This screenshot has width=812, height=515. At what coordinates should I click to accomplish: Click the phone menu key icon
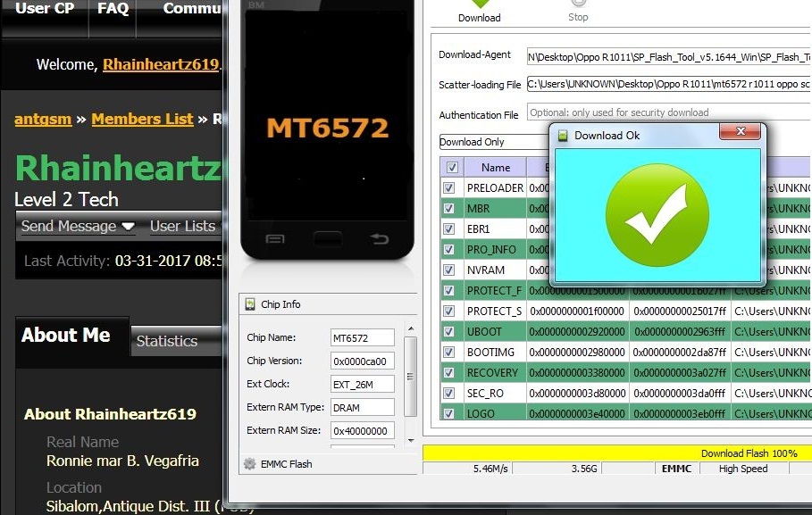[x=274, y=238]
